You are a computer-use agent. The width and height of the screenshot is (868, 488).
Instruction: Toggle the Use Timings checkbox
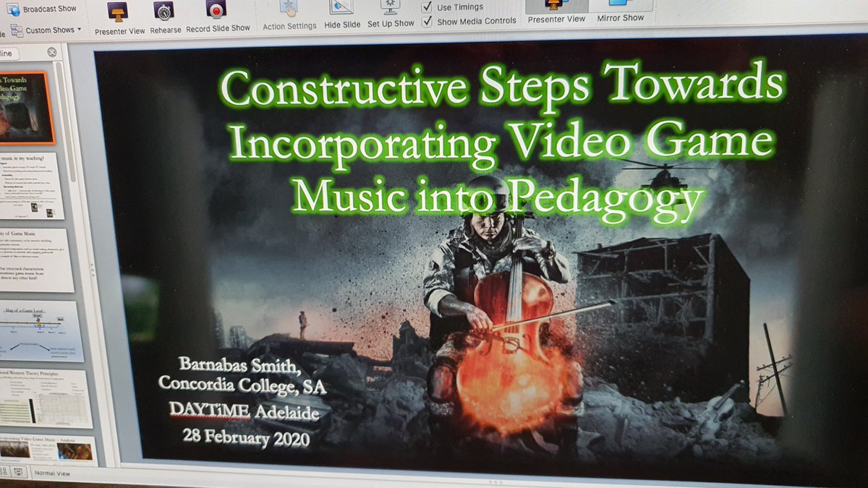[x=427, y=7]
